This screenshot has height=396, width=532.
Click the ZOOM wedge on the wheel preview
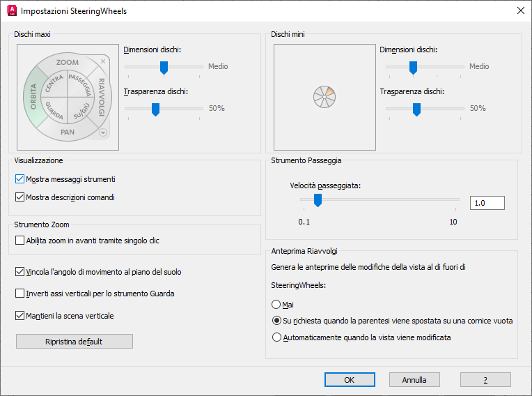point(68,63)
